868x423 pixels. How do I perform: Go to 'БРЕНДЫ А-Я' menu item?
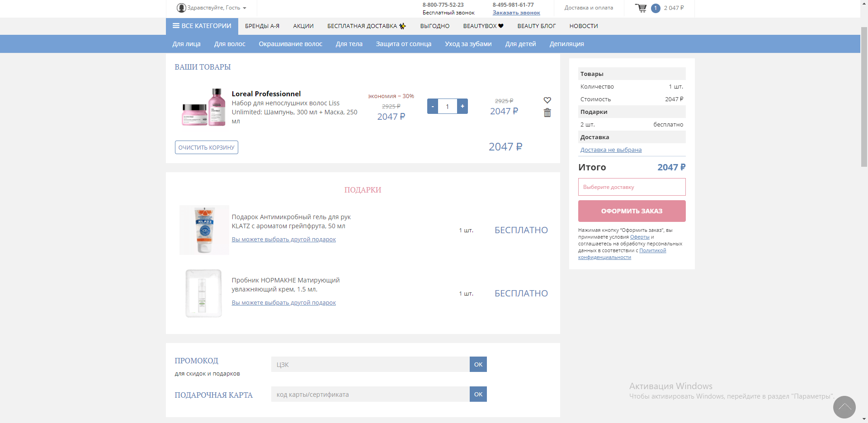(x=262, y=26)
